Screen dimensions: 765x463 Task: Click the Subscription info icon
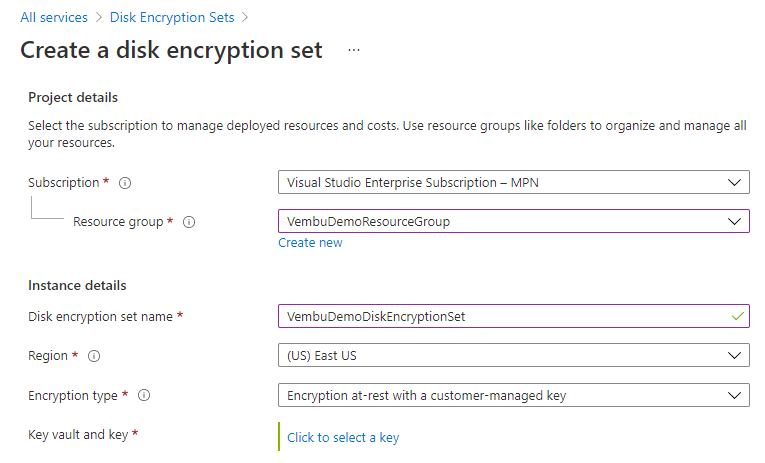click(126, 183)
